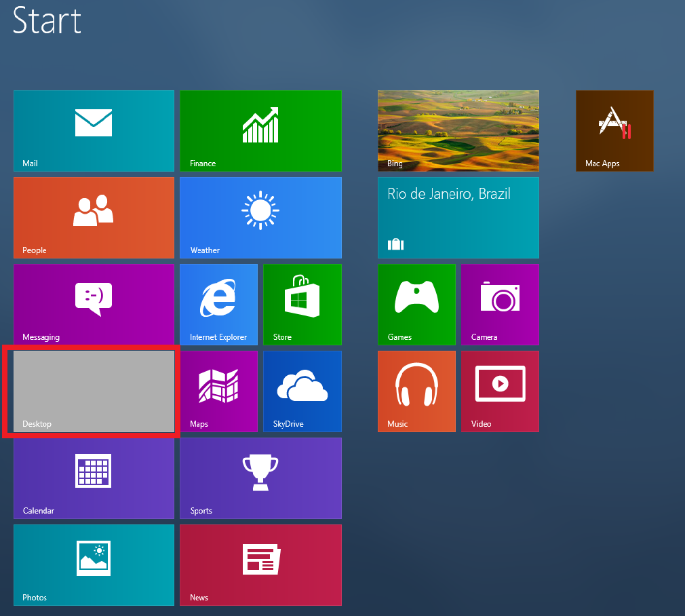Open the Mac Apps tile
Viewport: 685px width, 616px height.
point(614,131)
